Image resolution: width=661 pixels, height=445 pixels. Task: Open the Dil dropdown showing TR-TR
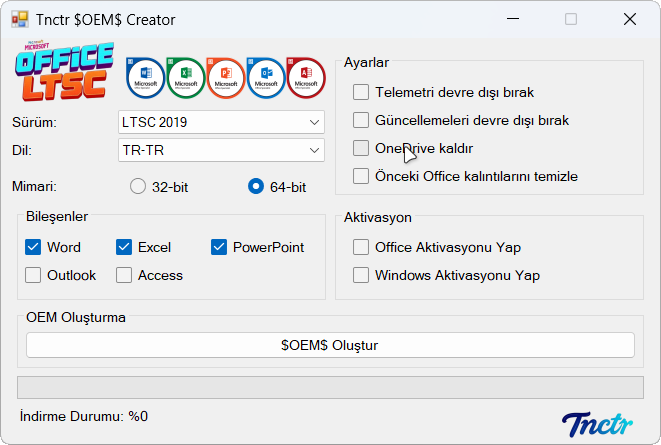(x=221, y=150)
